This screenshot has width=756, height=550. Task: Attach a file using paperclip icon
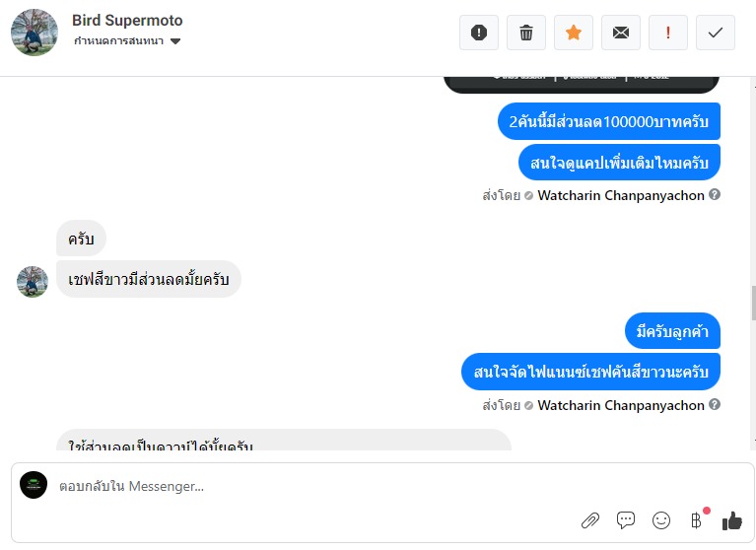589,520
